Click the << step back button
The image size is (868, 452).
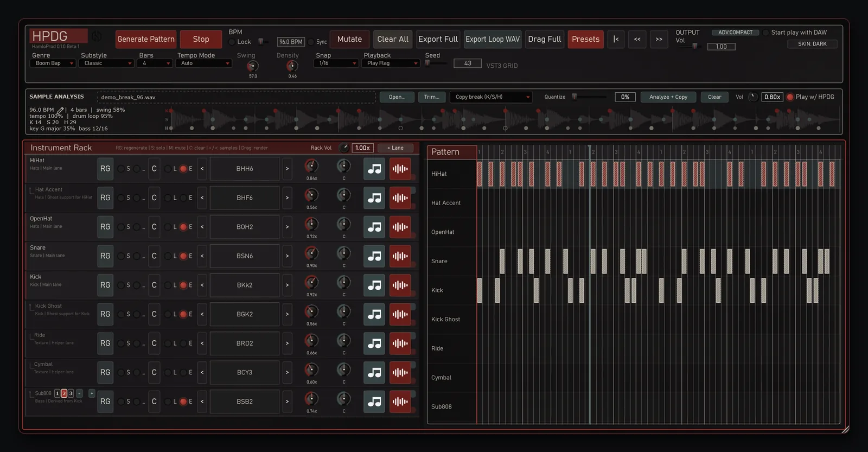pos(637,39)
